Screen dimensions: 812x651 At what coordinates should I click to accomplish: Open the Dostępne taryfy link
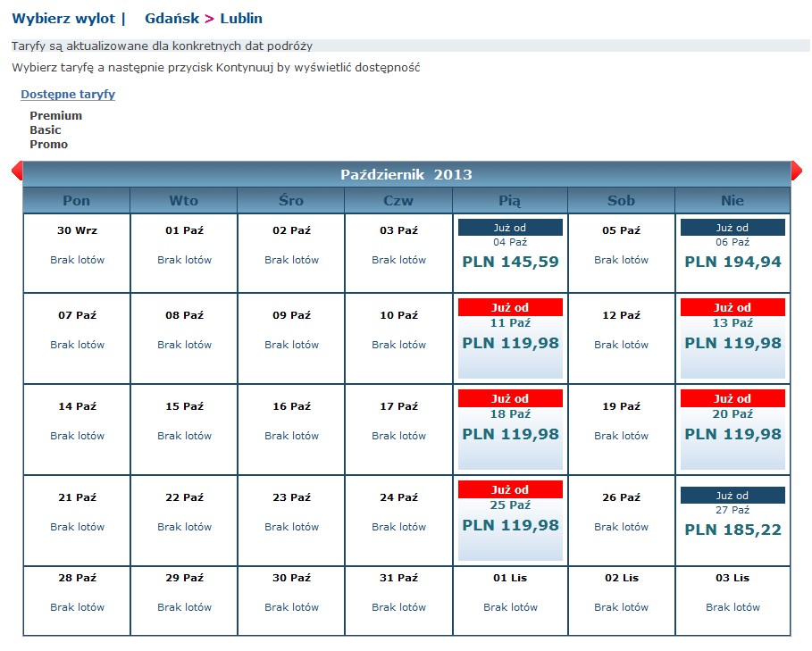point(68,94)
